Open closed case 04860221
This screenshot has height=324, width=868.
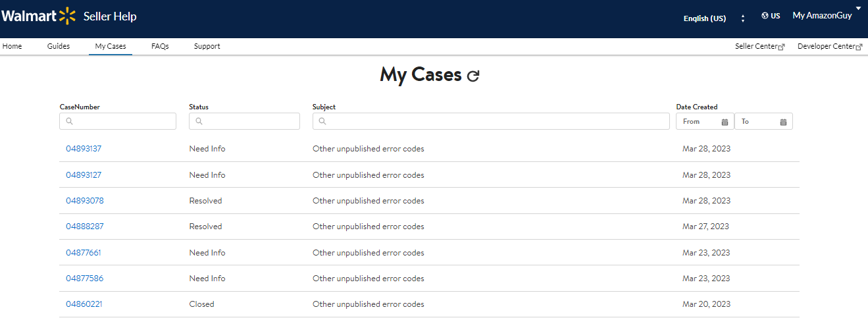pyautogui.click(x=84, y=304)
